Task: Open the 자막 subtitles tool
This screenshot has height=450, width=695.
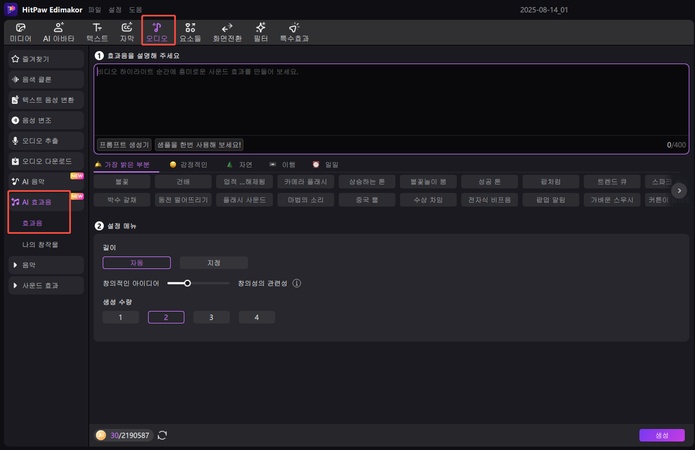Action: (x=127, y=32)
